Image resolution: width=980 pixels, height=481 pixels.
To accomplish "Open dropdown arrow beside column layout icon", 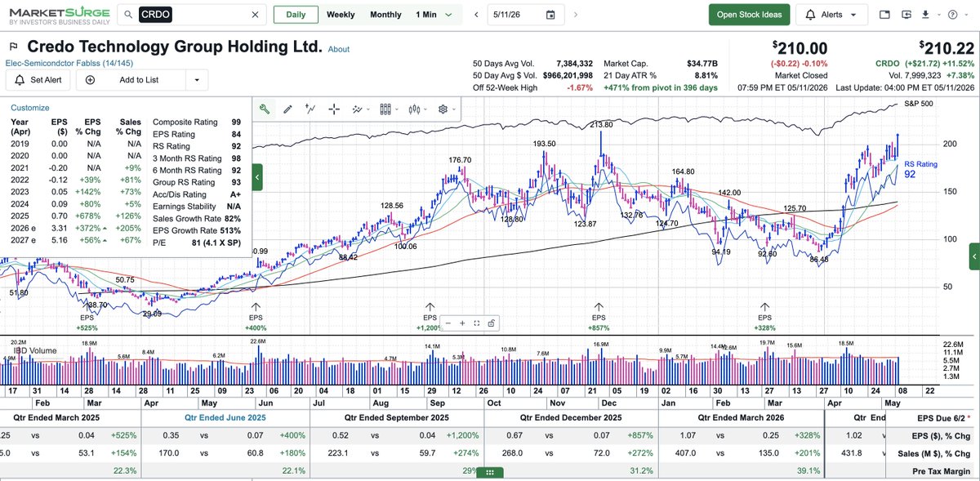I will pyautogui.click(x=397, y=109).
